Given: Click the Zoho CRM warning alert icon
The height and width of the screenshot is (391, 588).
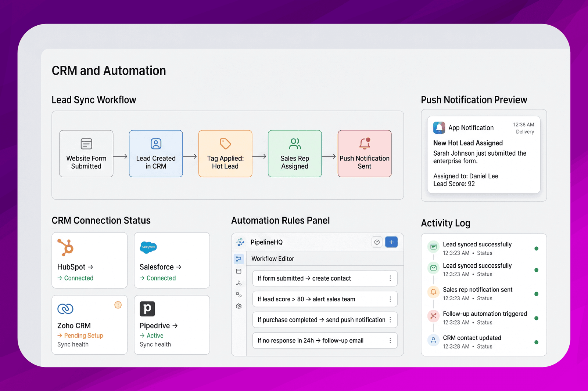Looking at the screenshot, I should pos(118,305).
